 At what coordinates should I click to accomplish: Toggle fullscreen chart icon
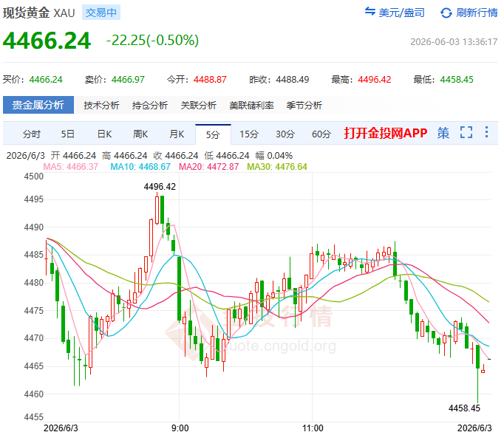[466, 132]
